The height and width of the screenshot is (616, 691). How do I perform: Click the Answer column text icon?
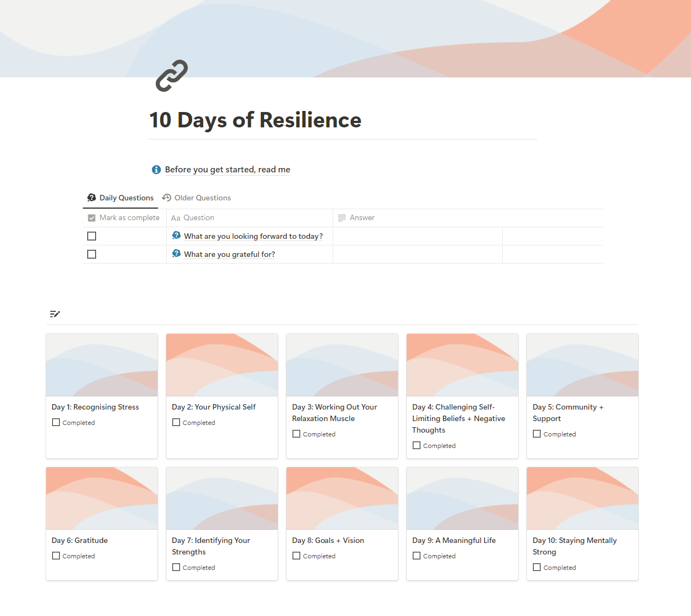click(x=342, y=218)
